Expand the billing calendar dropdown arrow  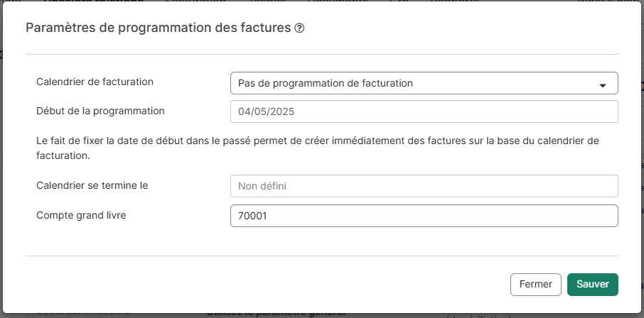click(603, 84)
